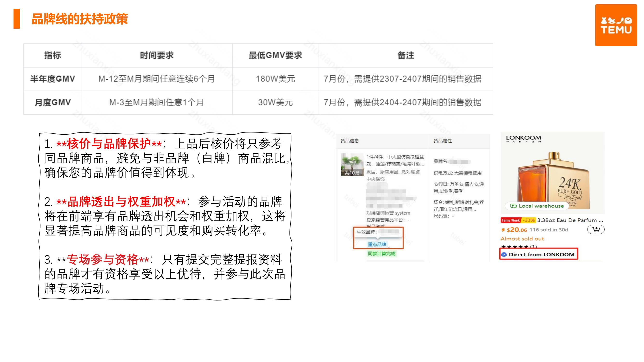Click the 180W美元 table cell
Screen dimensions: 644x362
275,79
